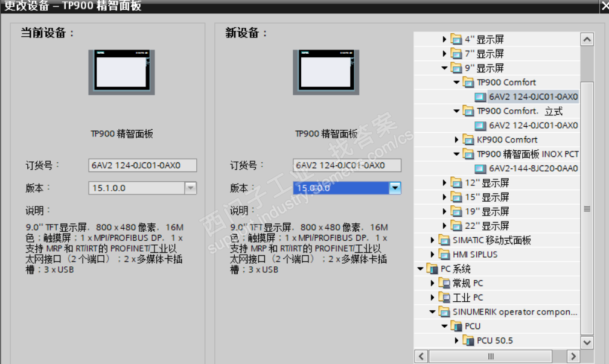609x364 pixels.
Task: Click the tree scroll up arrow
Action: (587, 39)
